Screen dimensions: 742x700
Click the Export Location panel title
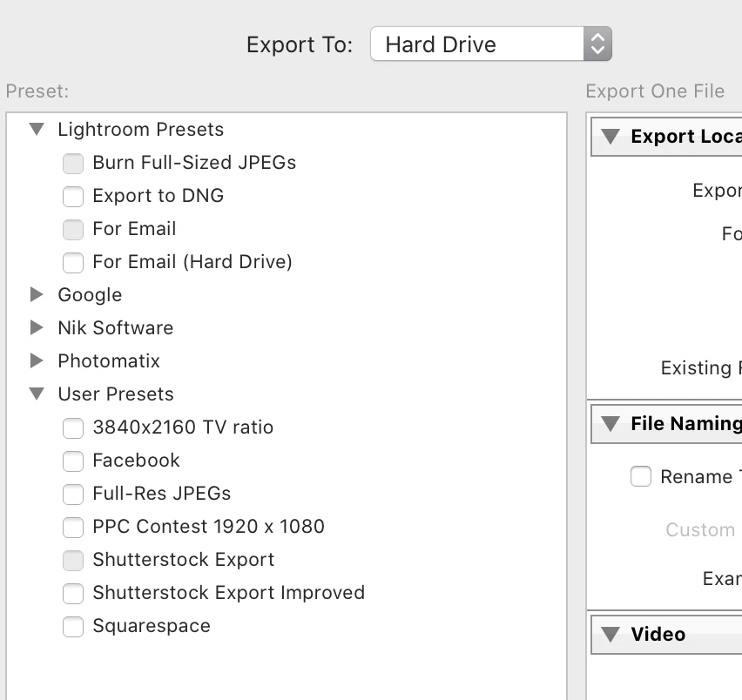coord(686,136)
